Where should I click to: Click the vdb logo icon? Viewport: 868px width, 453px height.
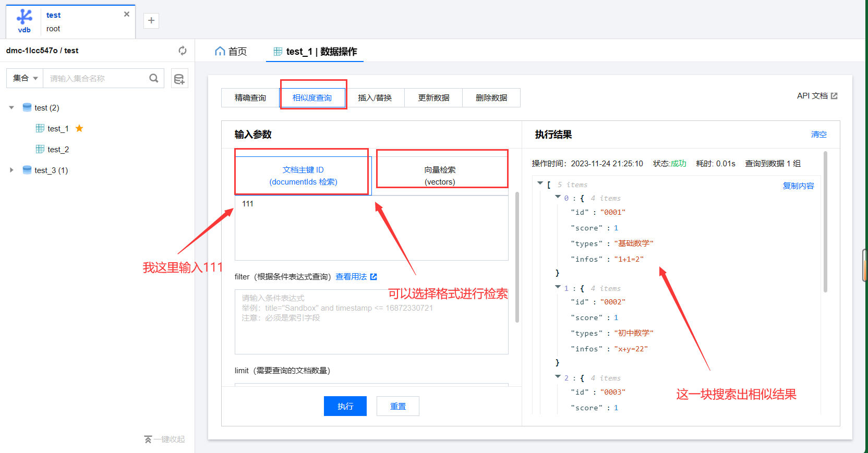24,21
